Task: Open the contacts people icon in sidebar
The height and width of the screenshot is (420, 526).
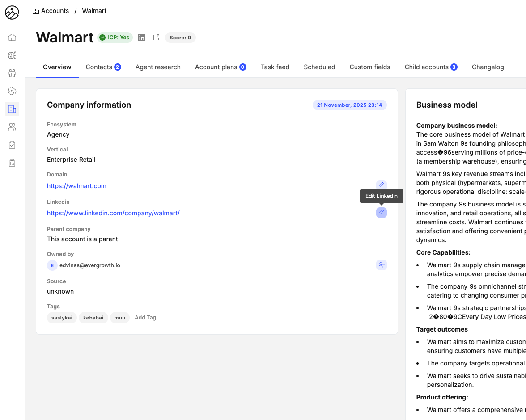Action: 12,127
